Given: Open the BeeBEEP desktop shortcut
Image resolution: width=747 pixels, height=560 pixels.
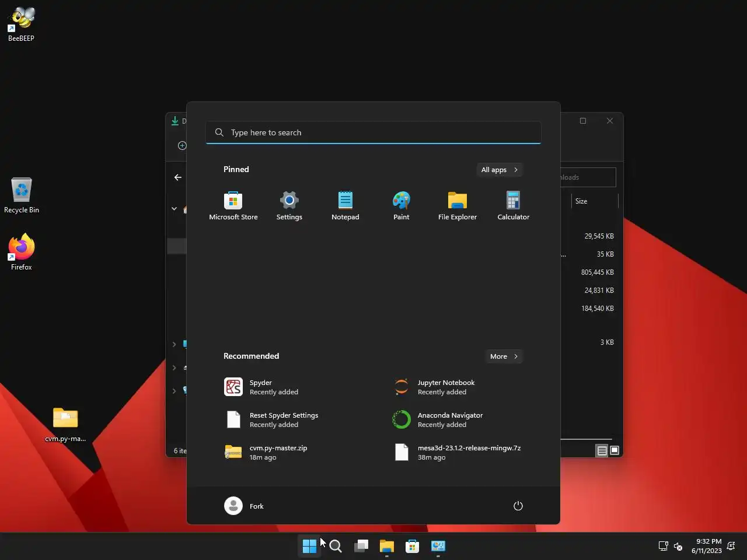Looking at the screenshot, I should tap(22, 24).
